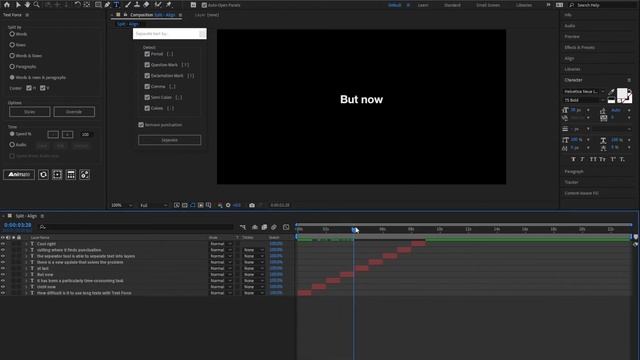
Task: Select the Zoom magnifier tool
Action: [x=37, y=5]
